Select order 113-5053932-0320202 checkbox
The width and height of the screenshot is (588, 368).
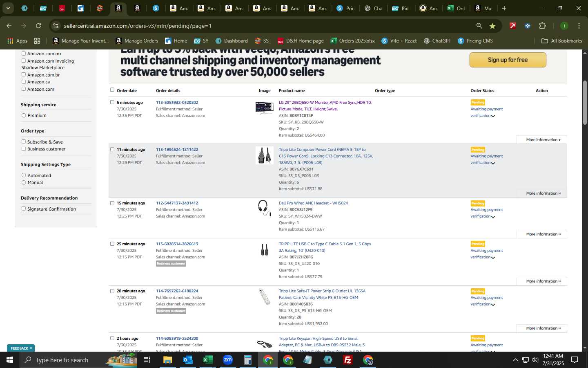[x=112, y=102]
